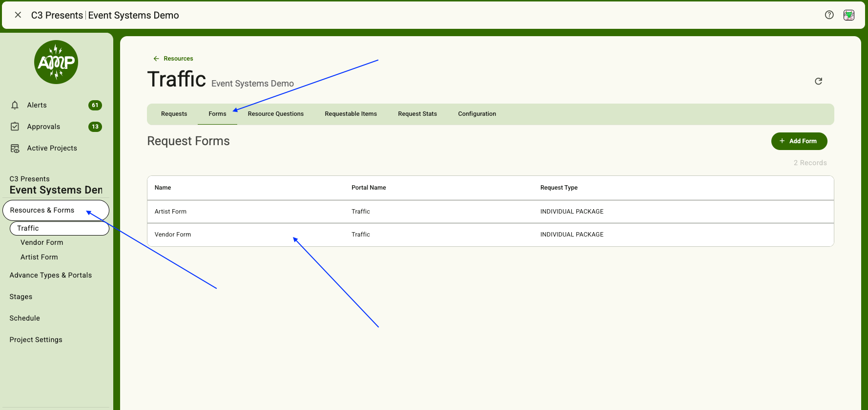The image size is (868, 410).
Task: Open the Stages section
Action: coord(21,297)
